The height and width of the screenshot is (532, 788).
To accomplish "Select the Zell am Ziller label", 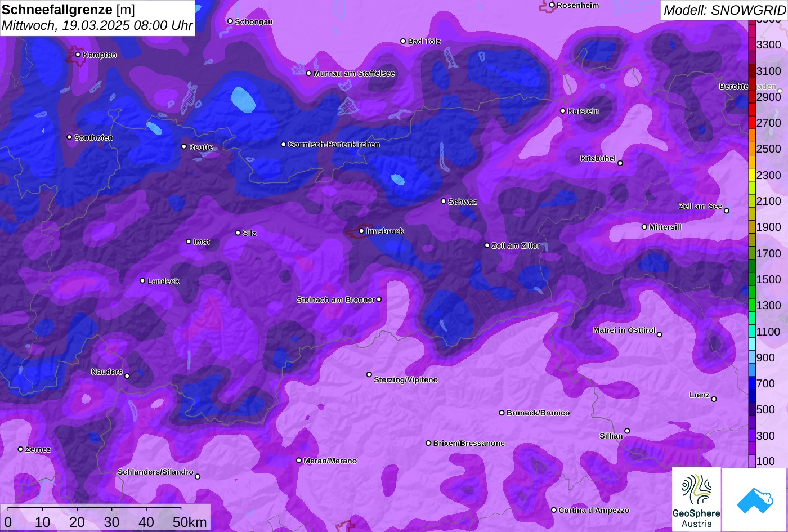I will (516, 245).
